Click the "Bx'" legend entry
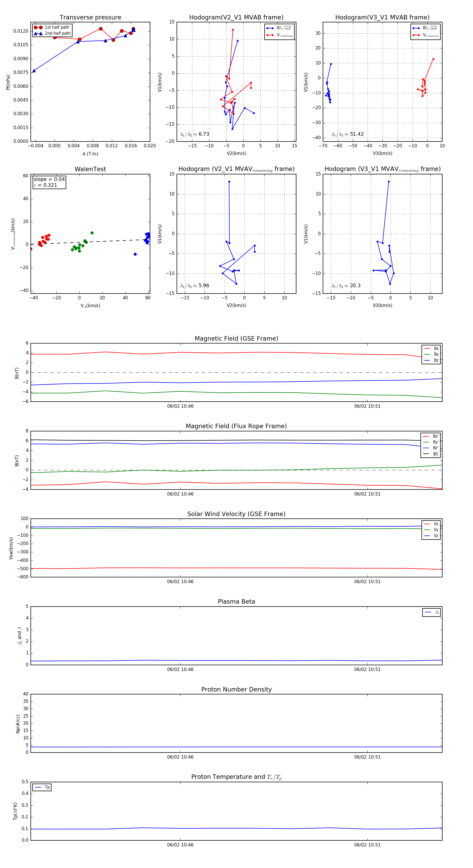 pos(431,436)
